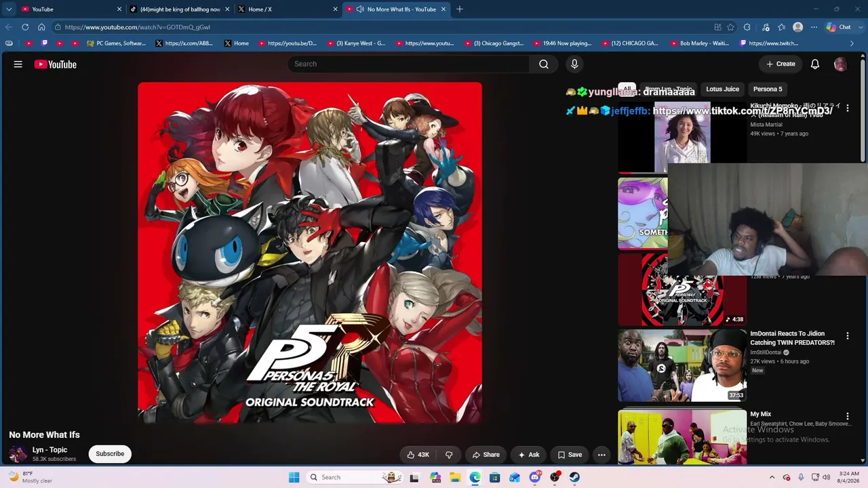Screen dimensions: 868x488
Task: Open Windows Start menu
Action: point(294,477)
